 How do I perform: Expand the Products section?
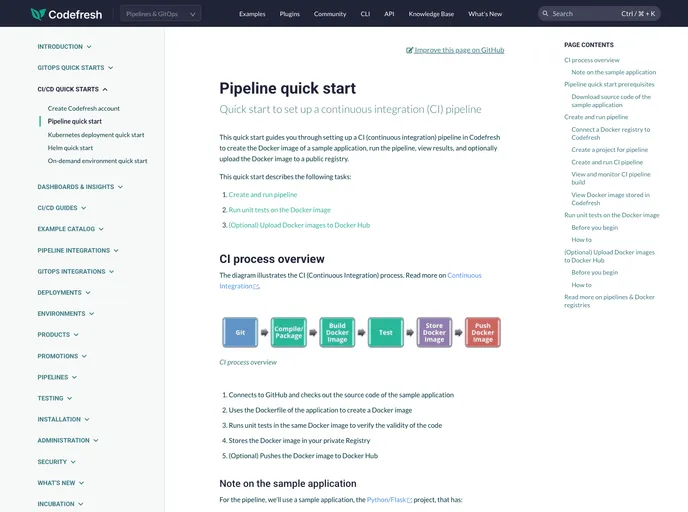(x=58, y=335)
